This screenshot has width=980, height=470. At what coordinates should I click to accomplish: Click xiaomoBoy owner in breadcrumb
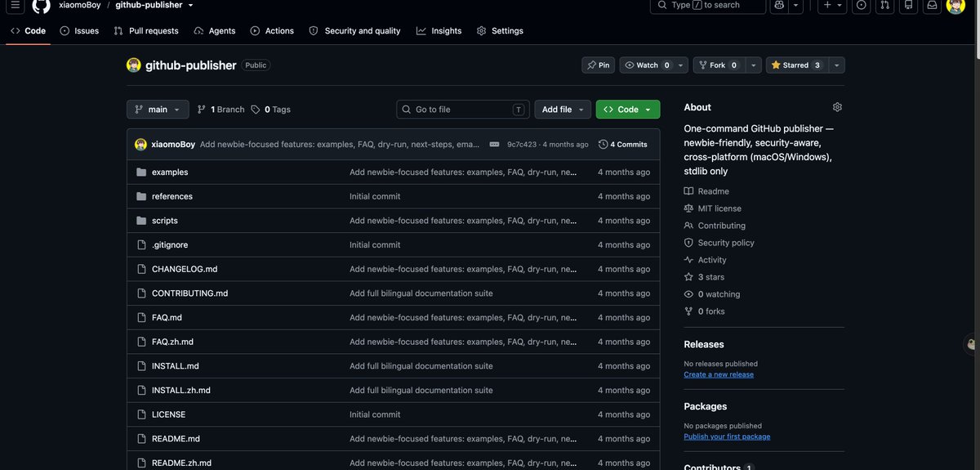click(x=79, y=5)
